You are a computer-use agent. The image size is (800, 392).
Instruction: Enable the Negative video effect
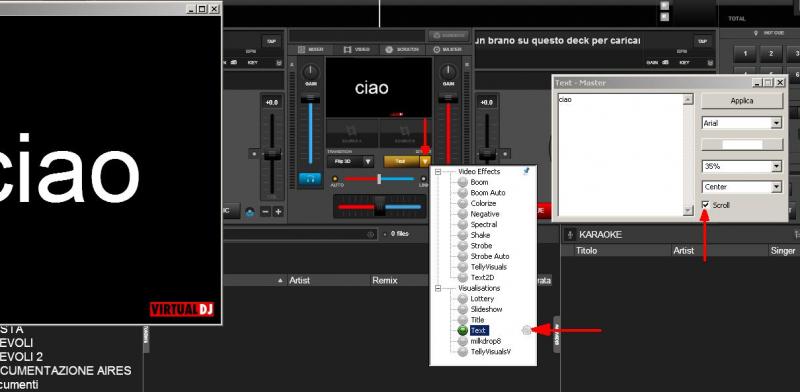(463, 214)
